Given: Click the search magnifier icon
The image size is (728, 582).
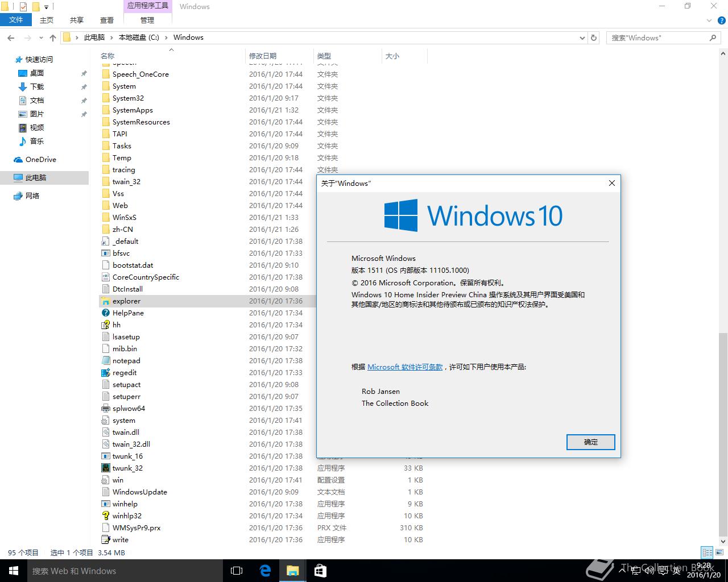Looking at the screenshot, I should (713, 38).
